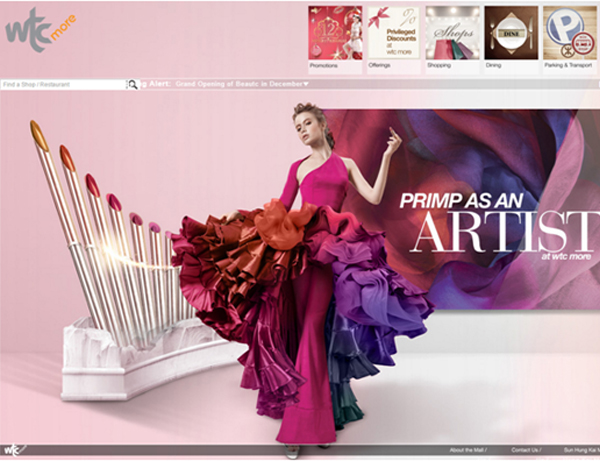Select the Offerings menu label
Image resolution: width=600 pixels, height=461 pixels.
379,65
